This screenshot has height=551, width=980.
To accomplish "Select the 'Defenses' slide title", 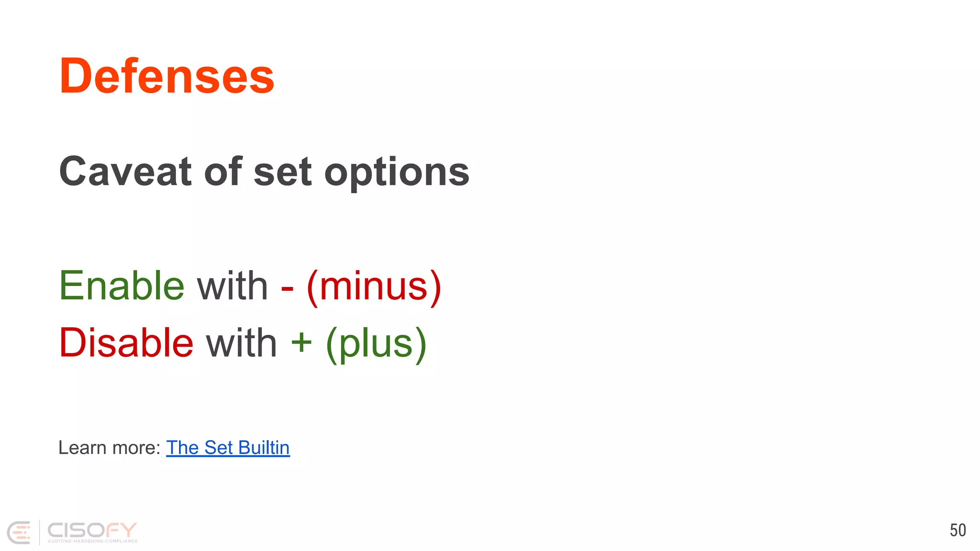I will coord(167,76).
